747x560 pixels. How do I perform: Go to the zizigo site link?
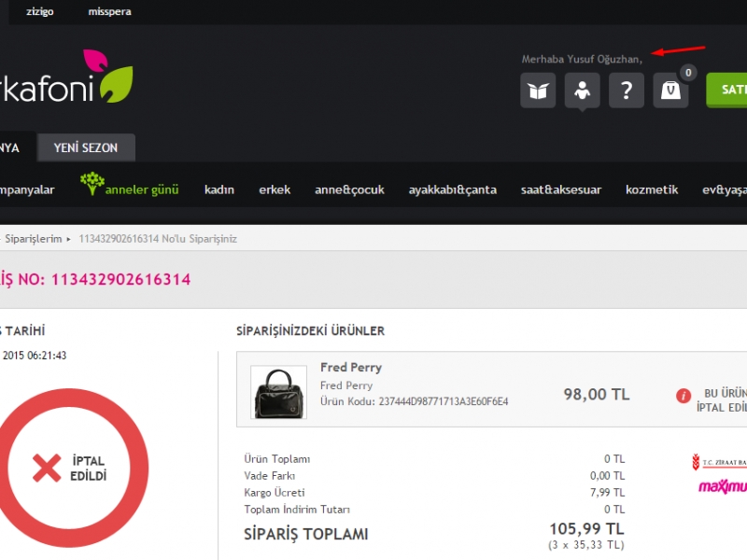40,11
